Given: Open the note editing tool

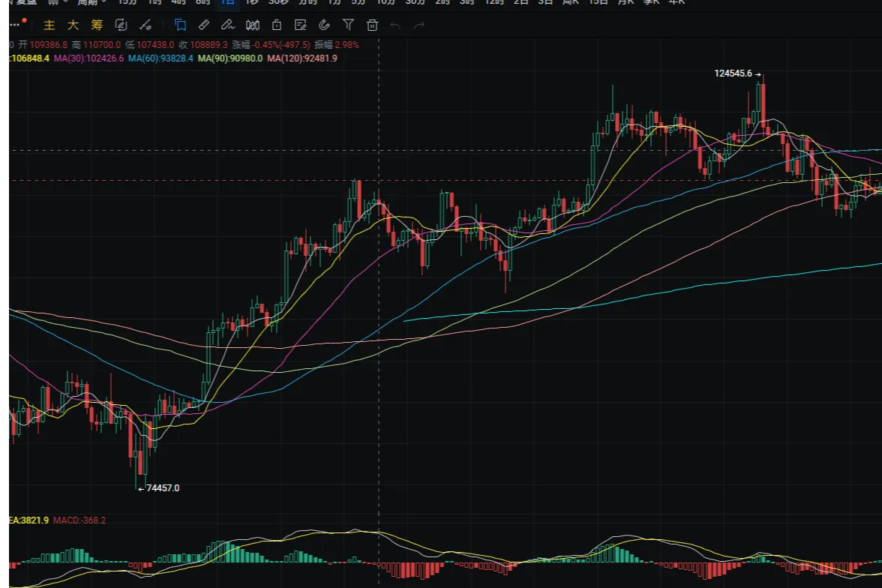Looking at the screenshot, I should click(300, 25).
